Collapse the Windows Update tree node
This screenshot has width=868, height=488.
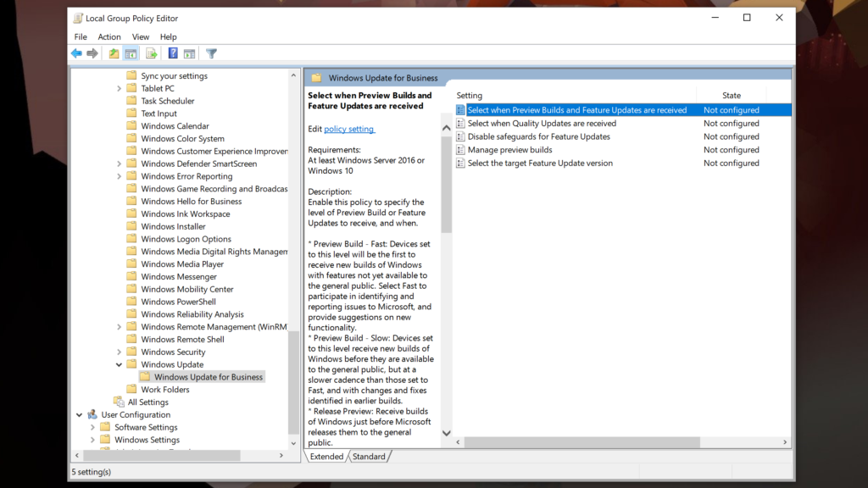point(119,364)
